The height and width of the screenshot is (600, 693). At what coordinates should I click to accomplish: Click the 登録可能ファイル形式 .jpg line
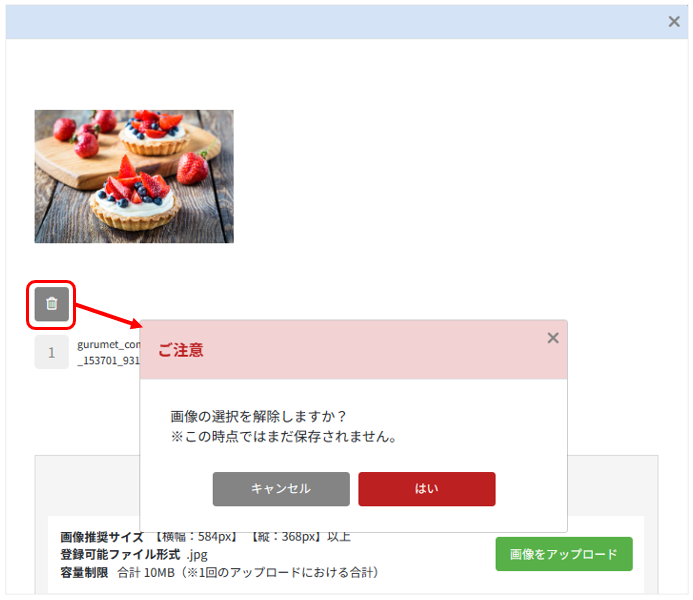[134, 554]
